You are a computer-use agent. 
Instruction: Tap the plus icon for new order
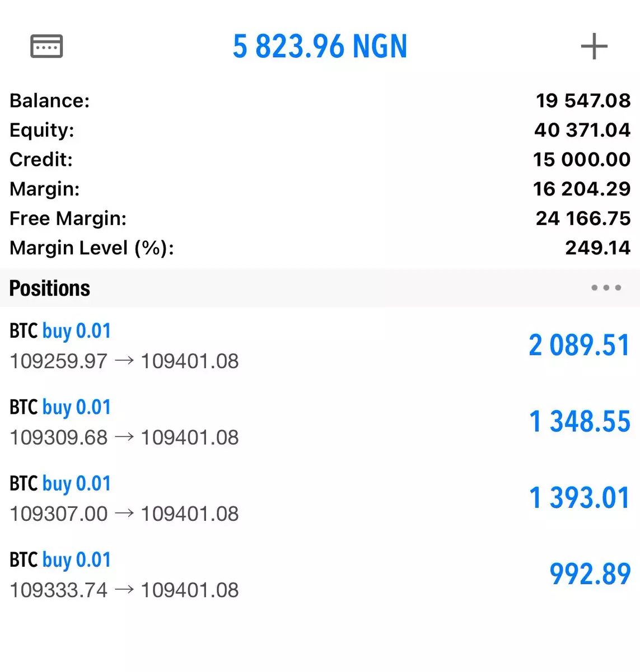pyautogui.click(x=594, y=46)
